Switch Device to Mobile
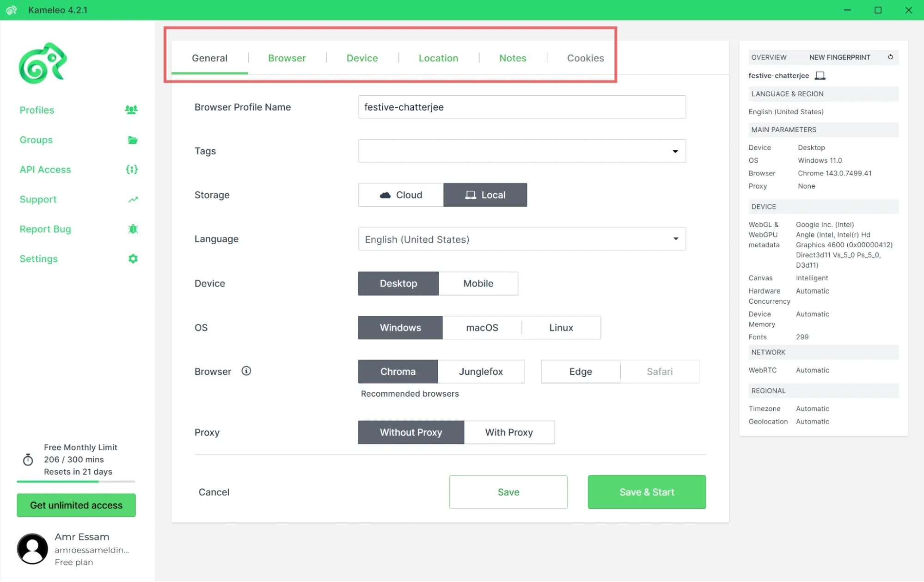The width and height of the screenshot is (924, 582). [478, 283]
